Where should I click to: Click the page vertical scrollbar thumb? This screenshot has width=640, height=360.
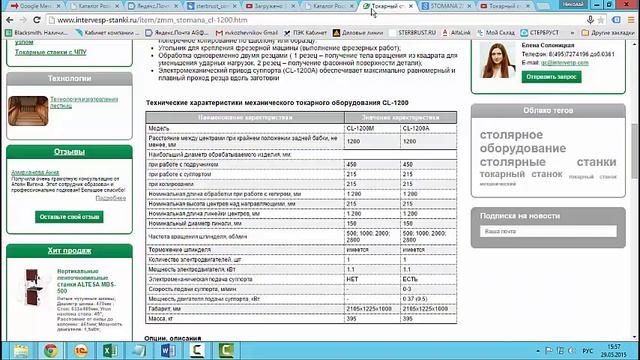coord(635,151)
